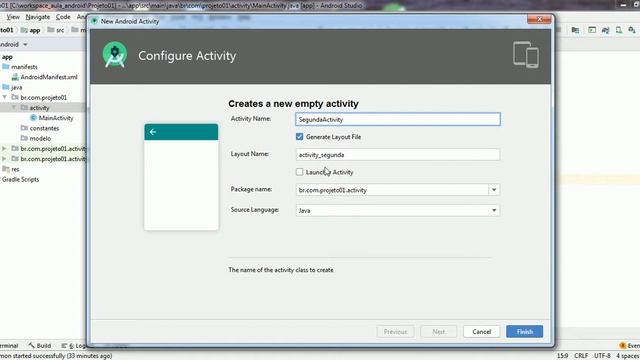640x360 pixels.
Task: Click the src breadcrumb in navigation bar
Action: pos(56,30)
